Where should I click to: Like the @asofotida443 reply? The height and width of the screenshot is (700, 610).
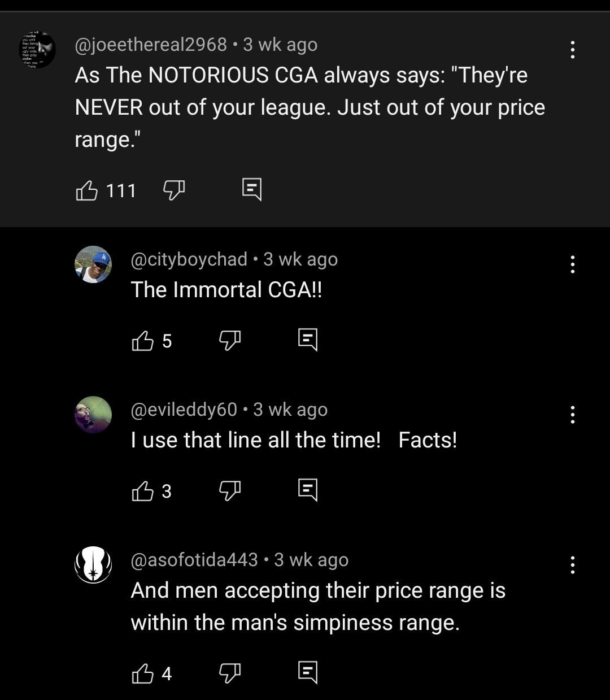(142, 673)
